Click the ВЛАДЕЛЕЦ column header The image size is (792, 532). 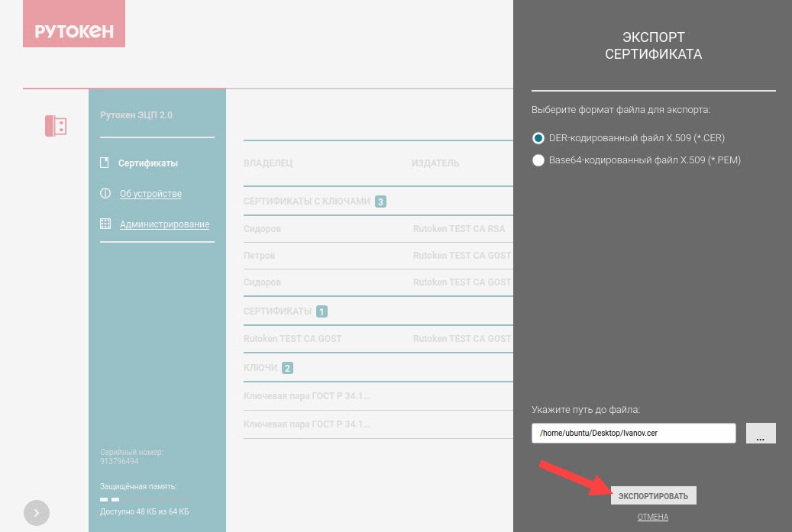268,163
